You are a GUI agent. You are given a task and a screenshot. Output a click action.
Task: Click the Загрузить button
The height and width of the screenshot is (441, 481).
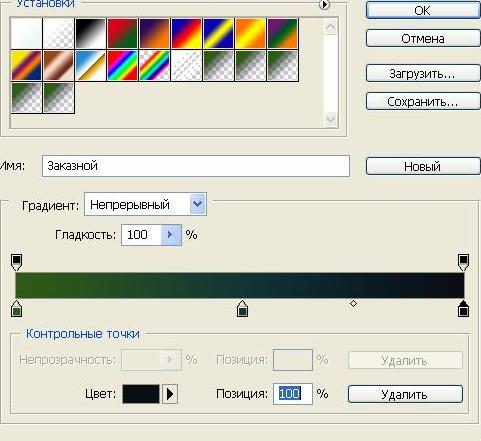coord(423,73)
